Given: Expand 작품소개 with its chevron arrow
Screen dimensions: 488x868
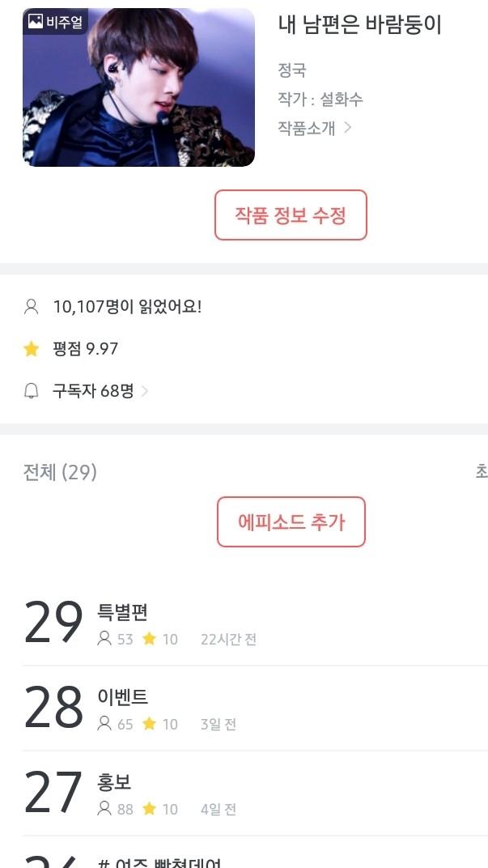Looking at the screenshot, I should 348,127.
